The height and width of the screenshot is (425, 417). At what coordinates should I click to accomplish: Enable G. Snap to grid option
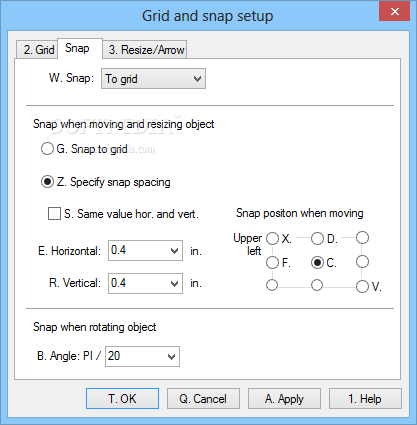(47, 149)
